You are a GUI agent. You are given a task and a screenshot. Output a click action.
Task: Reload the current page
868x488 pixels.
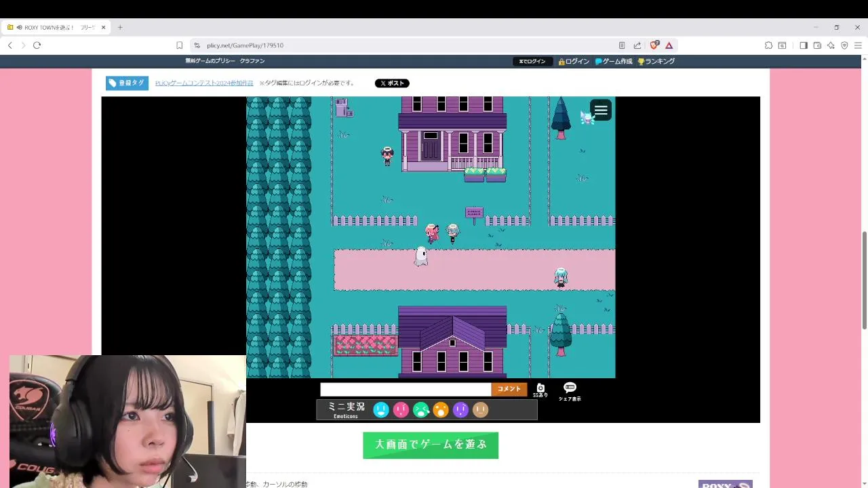coord(37,45)
